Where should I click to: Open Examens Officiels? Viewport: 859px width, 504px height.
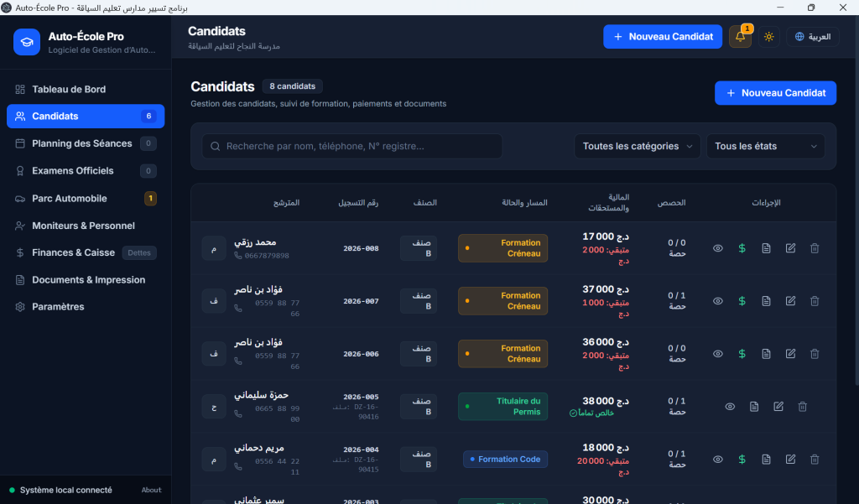click(x=86, y=171)
